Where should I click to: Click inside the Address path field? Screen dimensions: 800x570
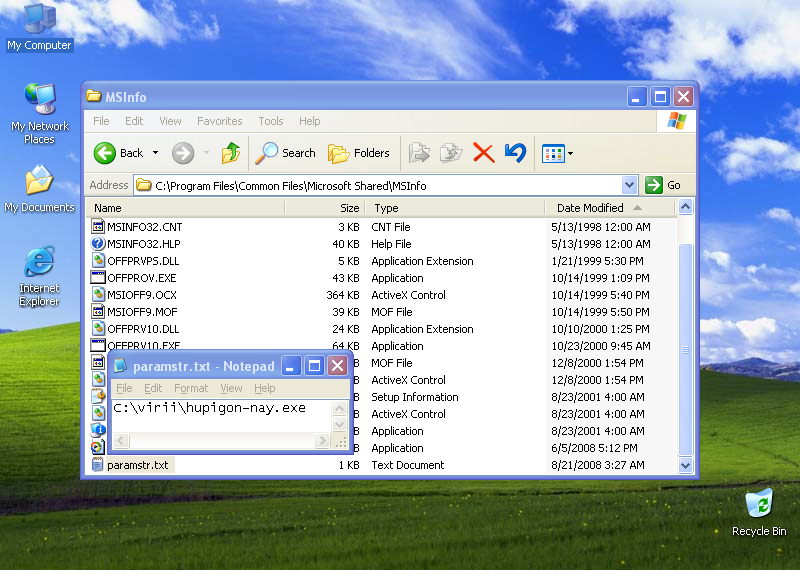point(378,185)
